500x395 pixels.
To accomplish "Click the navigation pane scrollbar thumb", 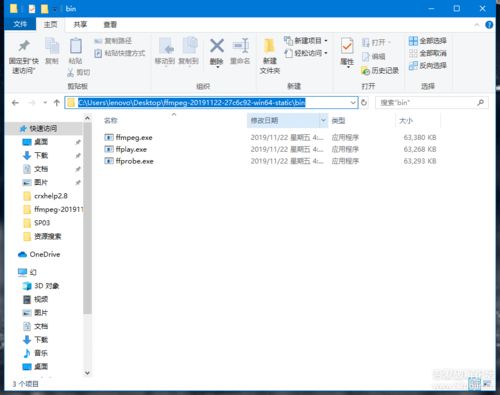I will tap(87, 218).
